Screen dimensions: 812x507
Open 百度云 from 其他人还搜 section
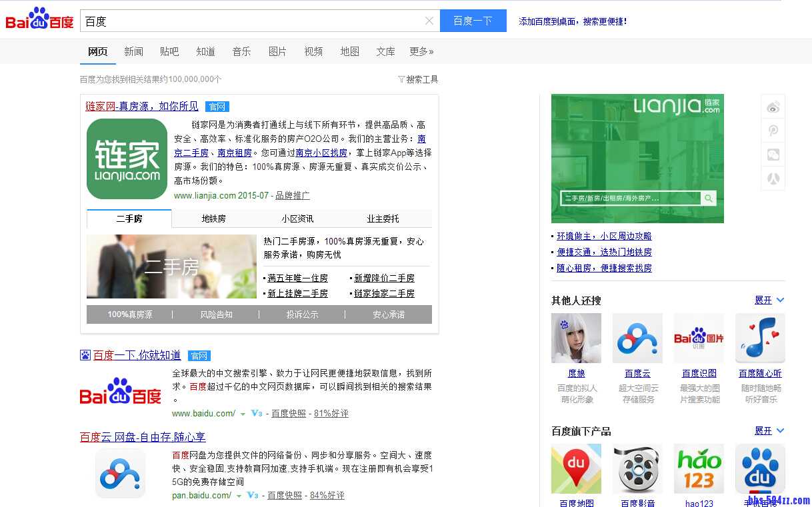[x=637, y=338]
